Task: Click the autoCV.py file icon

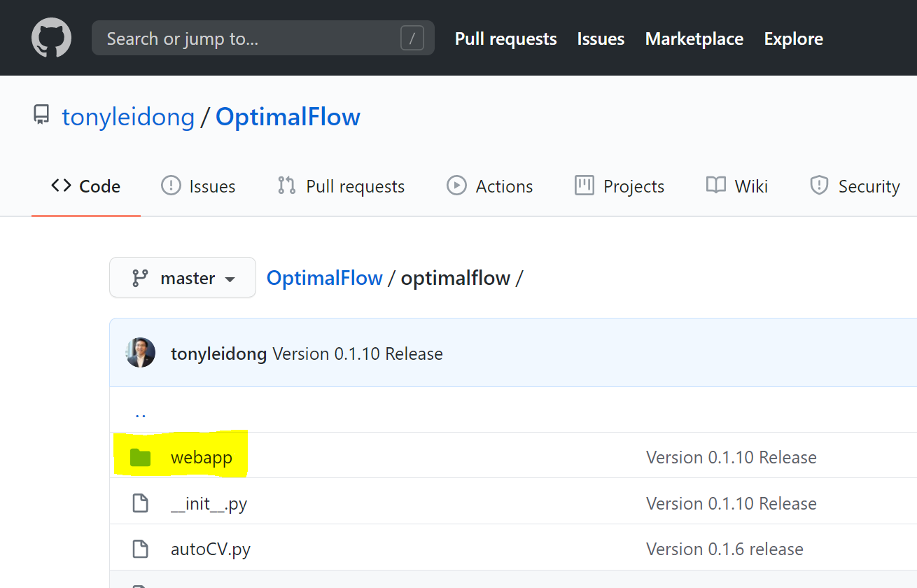Action: click(x=141, y=549)
